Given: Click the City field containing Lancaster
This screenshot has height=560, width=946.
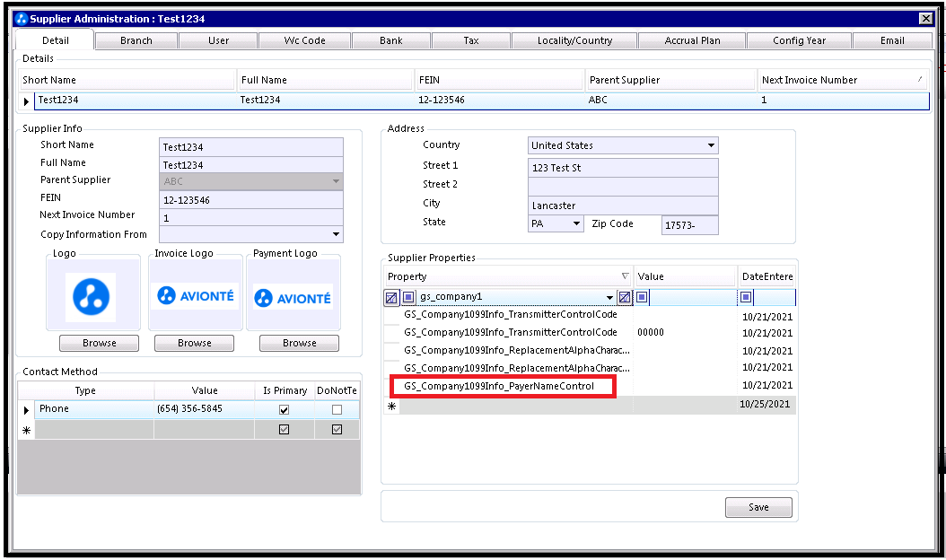Looking at the screenshot, I should (x=623, y=206).
